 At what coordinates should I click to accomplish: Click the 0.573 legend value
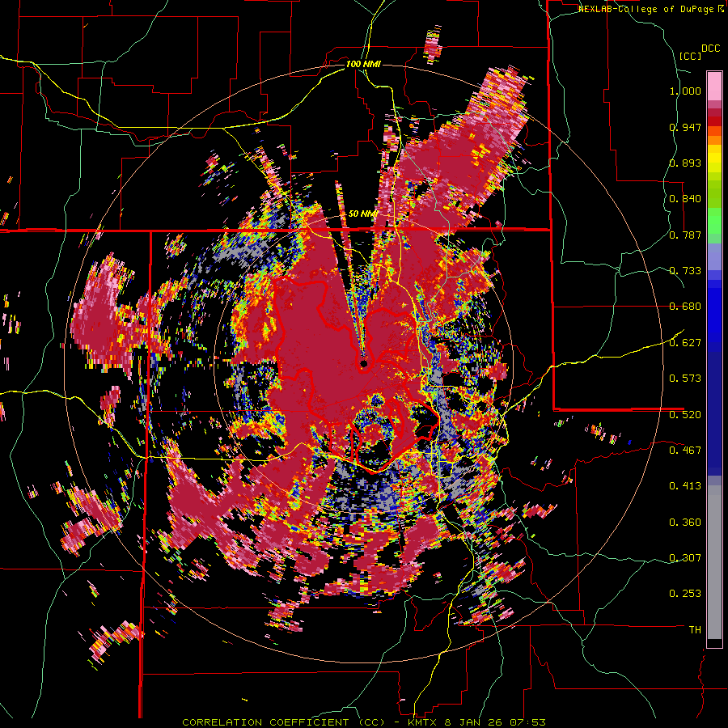(685, 379)
